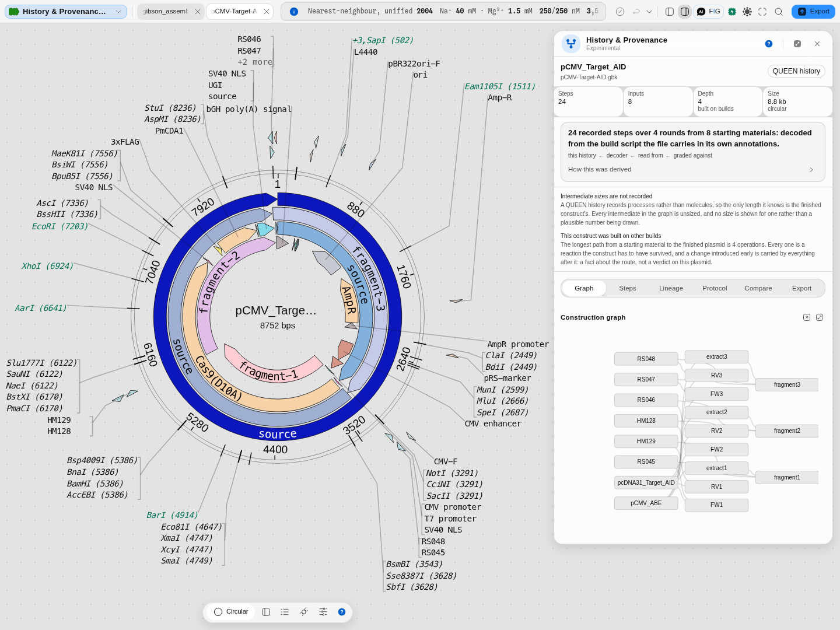Click the AI FIG button
The image size is (840, 630).
[x=709, y=12]
